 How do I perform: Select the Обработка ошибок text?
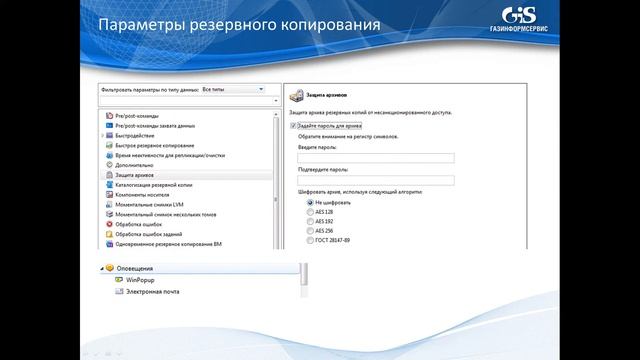click(139, 224)
